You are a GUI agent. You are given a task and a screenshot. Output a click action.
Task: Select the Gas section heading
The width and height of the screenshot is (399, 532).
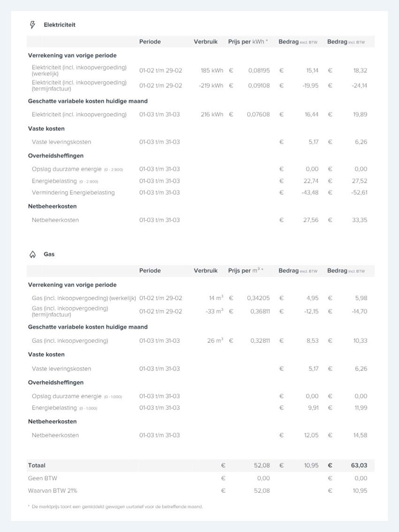coord(49,254)
